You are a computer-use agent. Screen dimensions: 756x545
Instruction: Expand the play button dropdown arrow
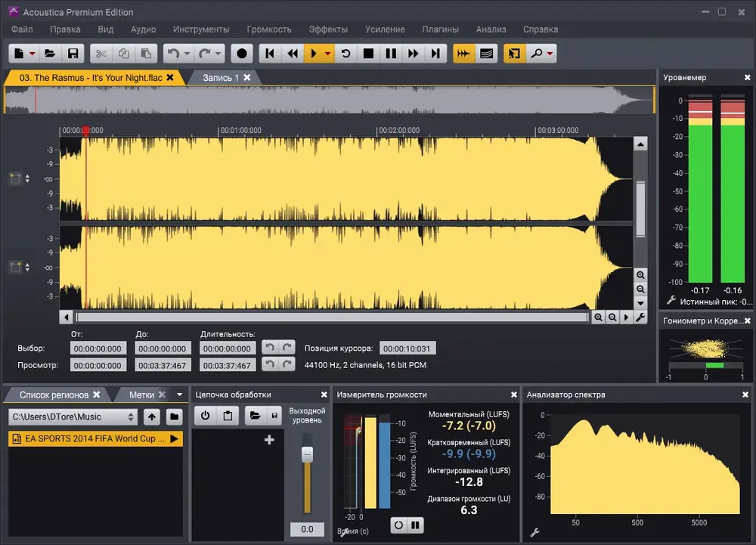point(327,54)
